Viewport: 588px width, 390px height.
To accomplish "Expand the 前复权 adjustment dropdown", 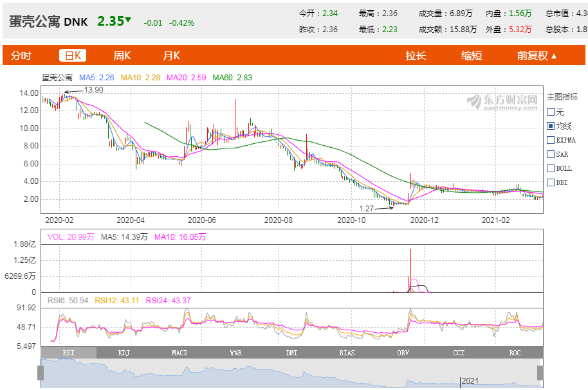I will 537,55.
